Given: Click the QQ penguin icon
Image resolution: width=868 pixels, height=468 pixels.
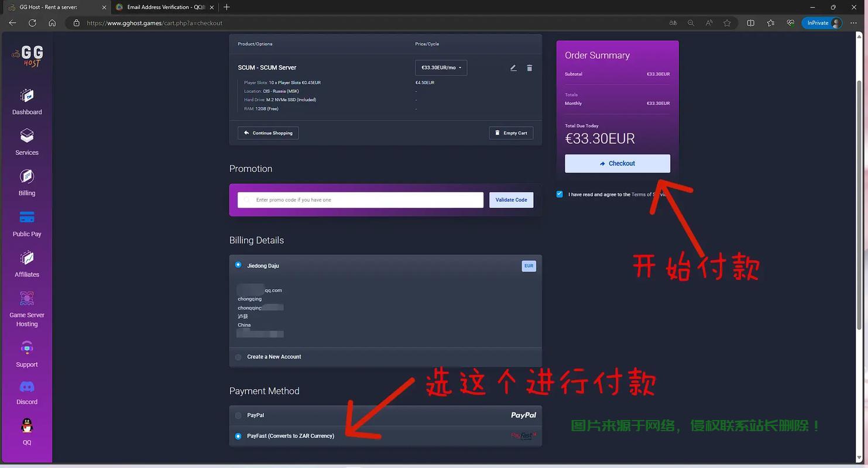Looking at the screenshot, I should pos(27,425).
